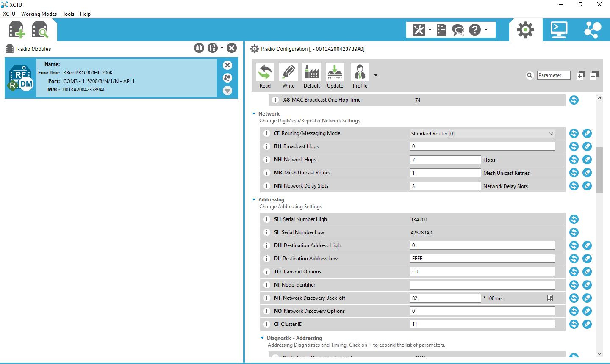Screen dimensions: 610x364
Task: Switch to the Network working mode
Action: point(592,30)
